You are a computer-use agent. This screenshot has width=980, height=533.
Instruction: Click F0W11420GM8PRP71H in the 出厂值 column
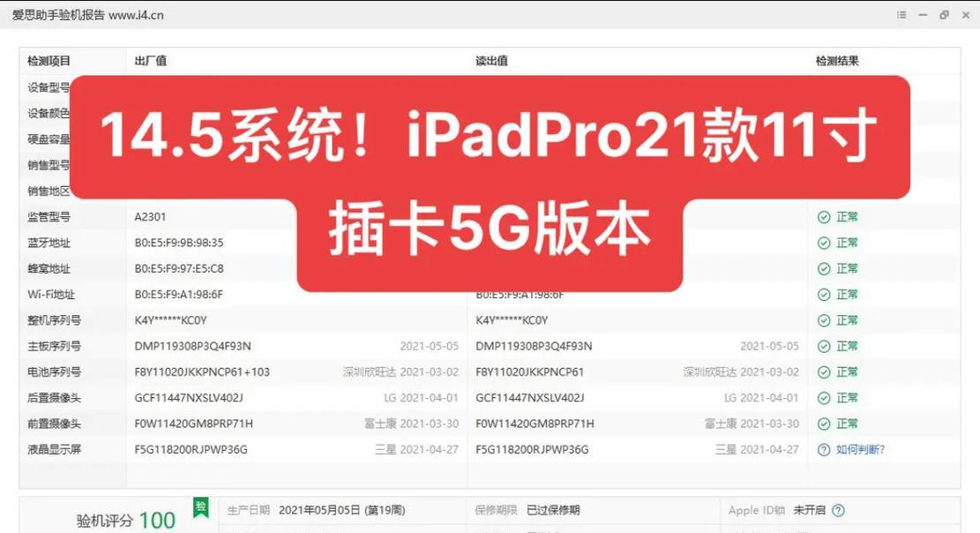click(194, 424)
